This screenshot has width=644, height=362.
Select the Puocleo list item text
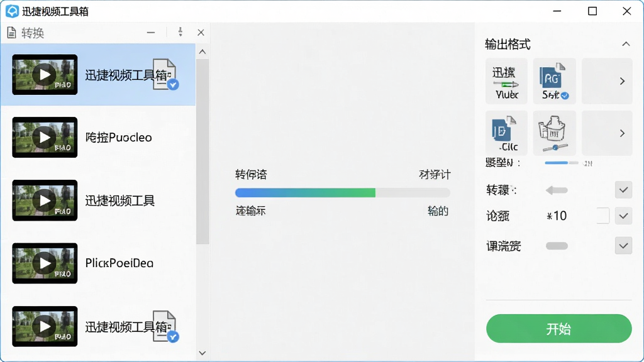point(119,137)
